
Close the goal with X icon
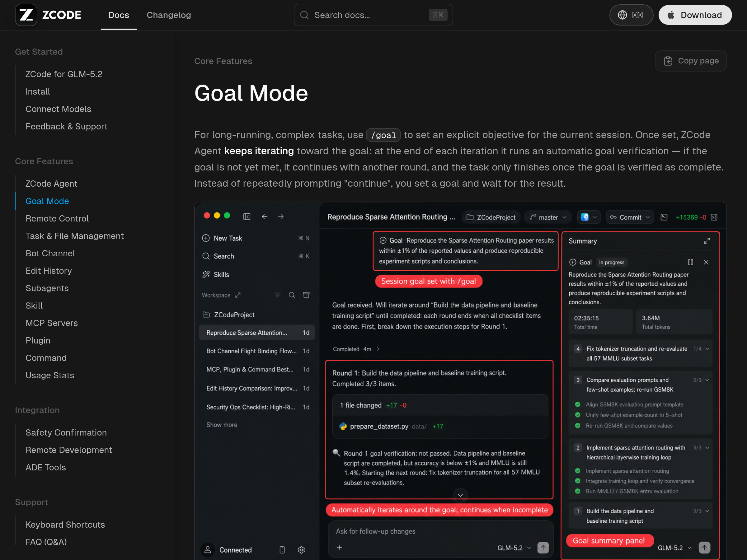[x=706, y=262]
